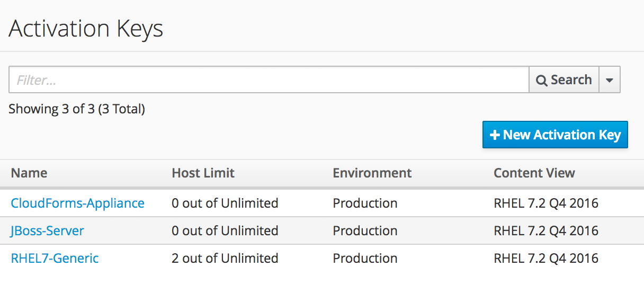
Task: Select the CloudForms-Appliance host limit cell
Action: [x=225, y=203]
